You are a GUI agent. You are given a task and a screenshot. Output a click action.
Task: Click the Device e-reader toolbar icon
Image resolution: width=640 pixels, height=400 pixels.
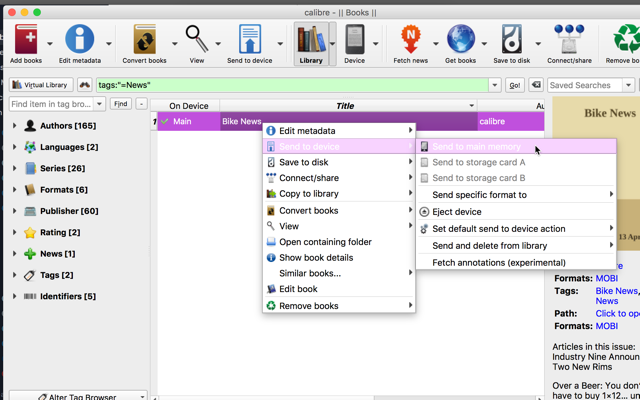[354, 40]
